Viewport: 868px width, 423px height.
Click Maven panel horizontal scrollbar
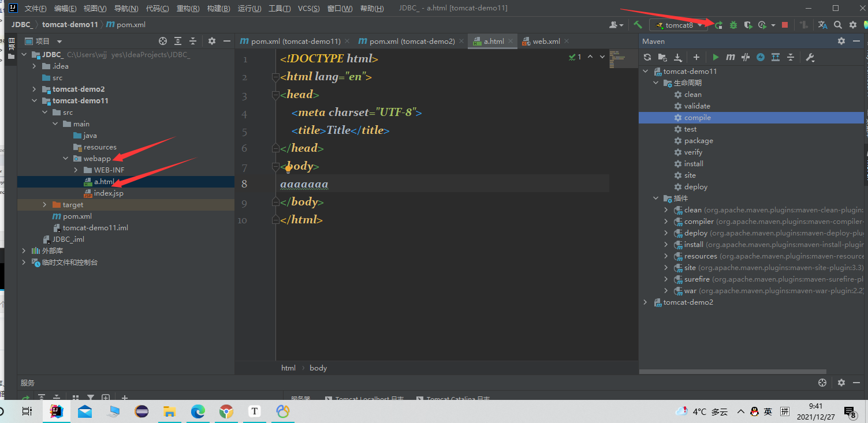pos(732,372)
